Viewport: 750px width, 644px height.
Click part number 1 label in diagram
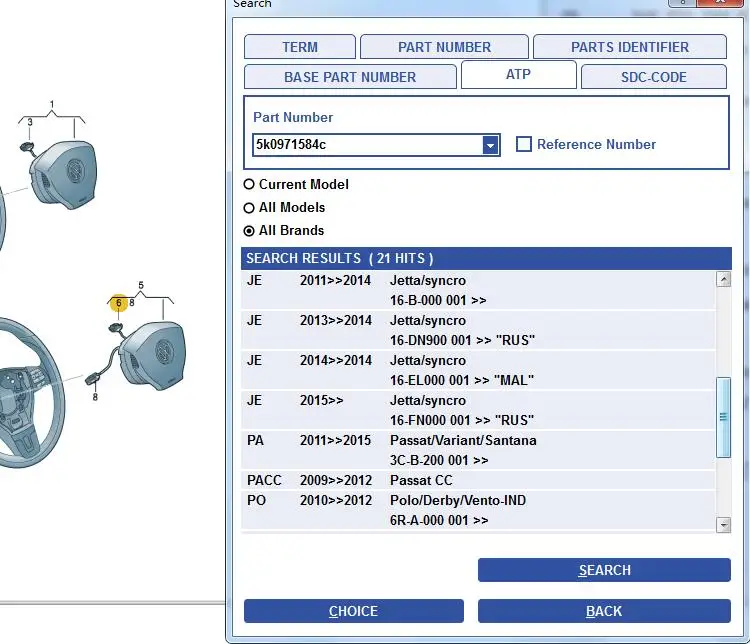[52, 104]
